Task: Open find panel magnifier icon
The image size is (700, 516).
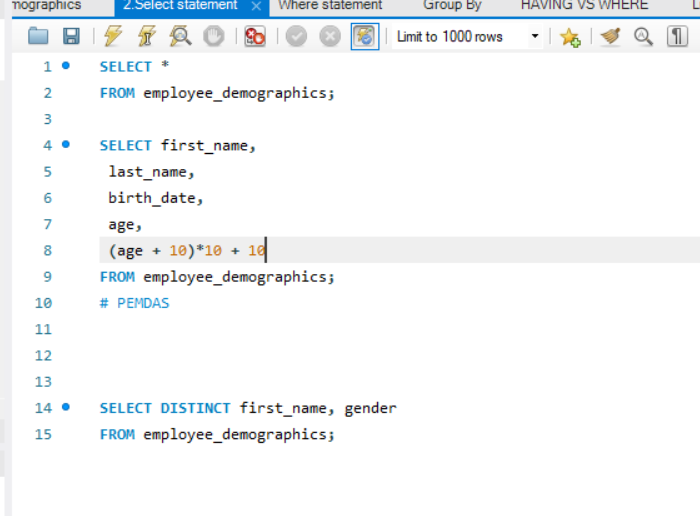Action: (643, 36)
